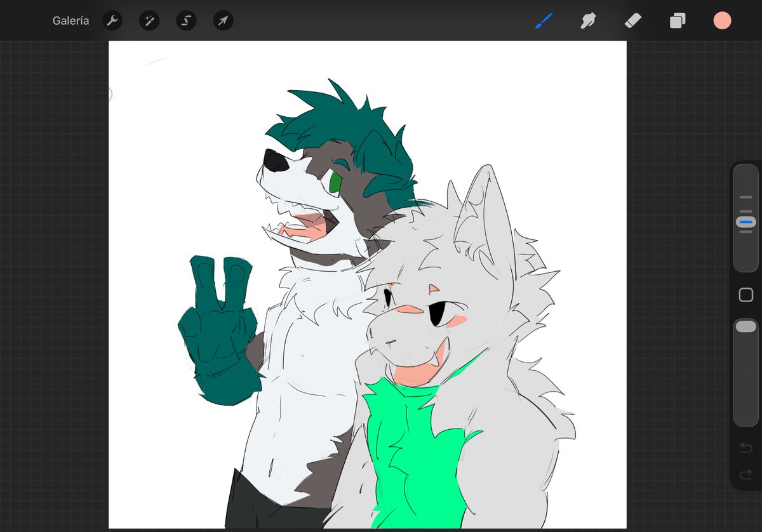This screenshot has height=532, width=762.
Task: Open the Adjustments magic wand menu
Action: coord(149,21)
